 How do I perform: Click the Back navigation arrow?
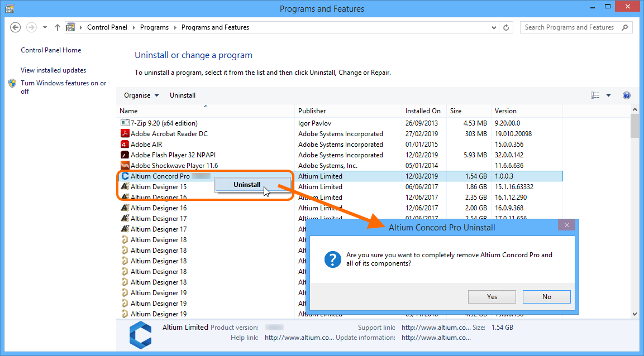tap(15, 27)
